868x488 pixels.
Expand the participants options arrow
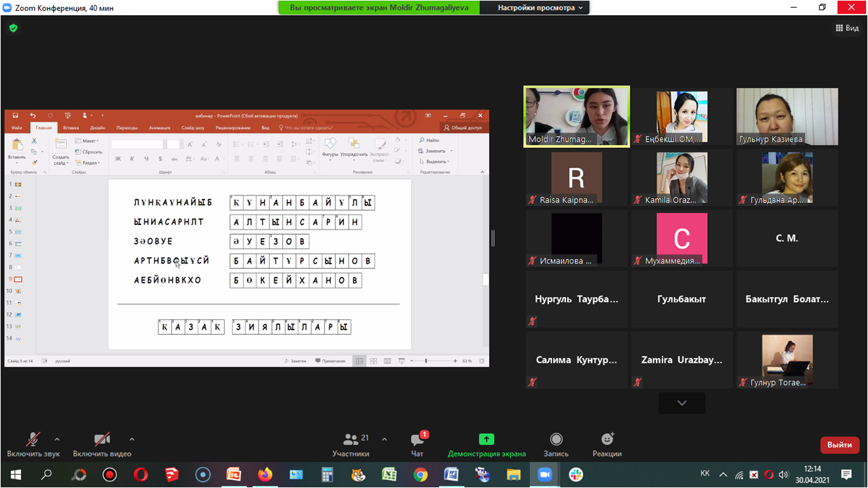[384, 439]
